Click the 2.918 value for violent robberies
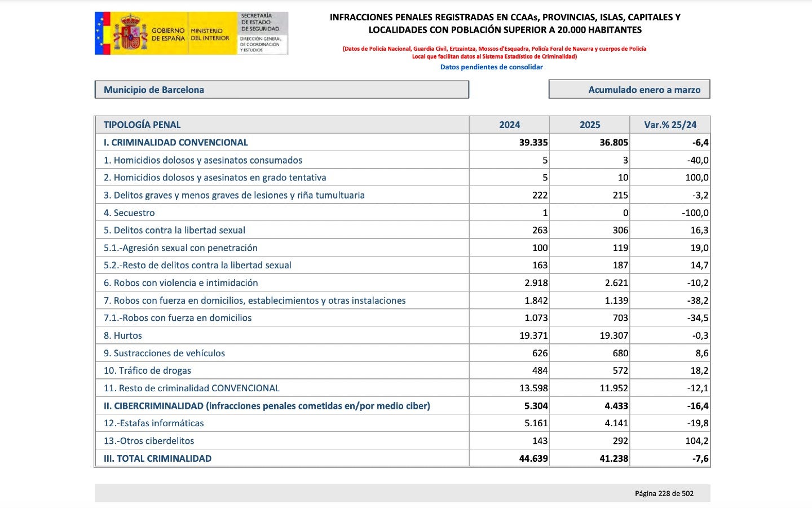Viewport: 812px width, 508px height. click(536, 282)
